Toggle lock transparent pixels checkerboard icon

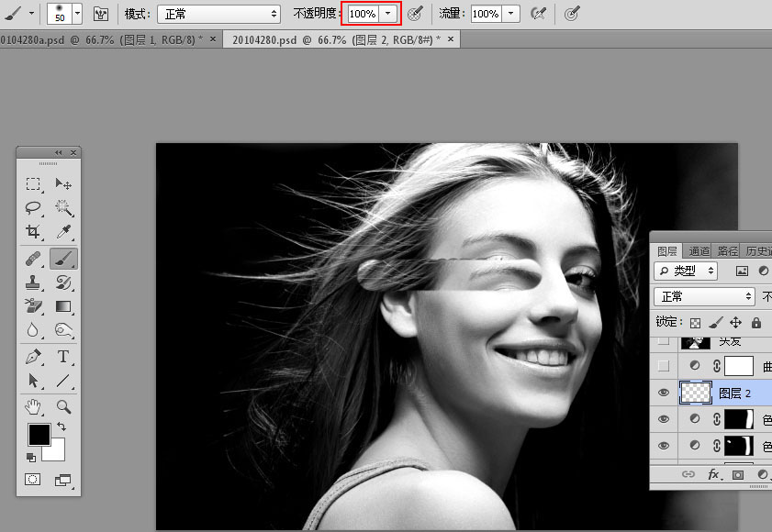coord(695,323)
